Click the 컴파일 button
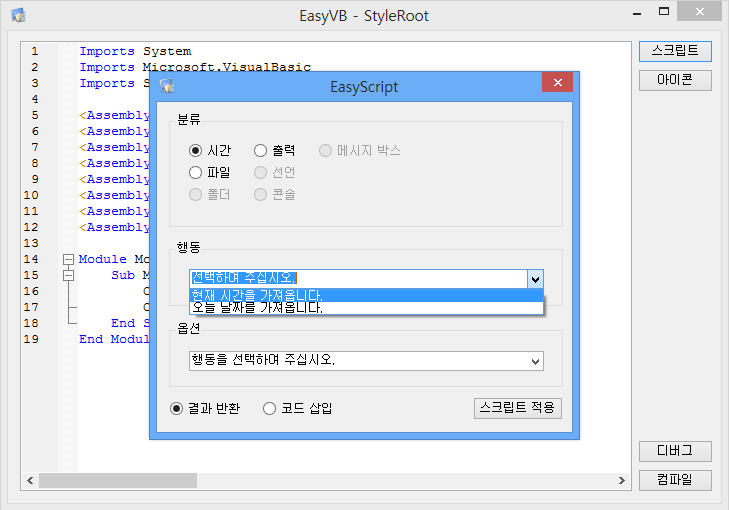The width and height of the screenshot is (729, 510). coord(675,480)
